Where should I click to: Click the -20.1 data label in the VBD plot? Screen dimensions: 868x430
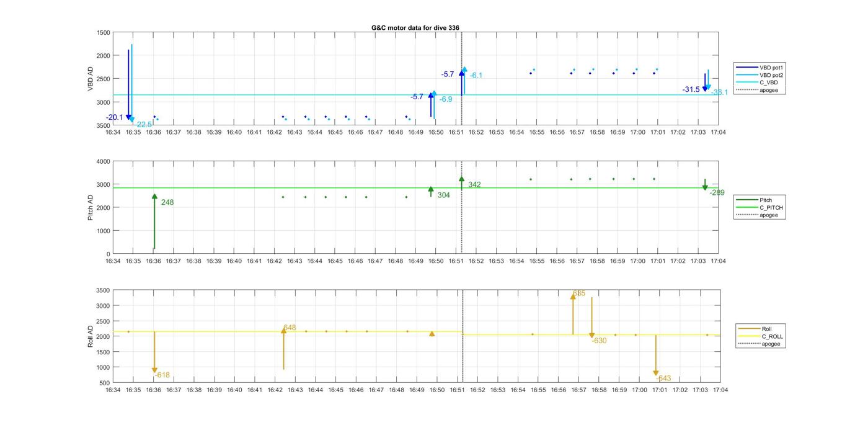(115, 118)
